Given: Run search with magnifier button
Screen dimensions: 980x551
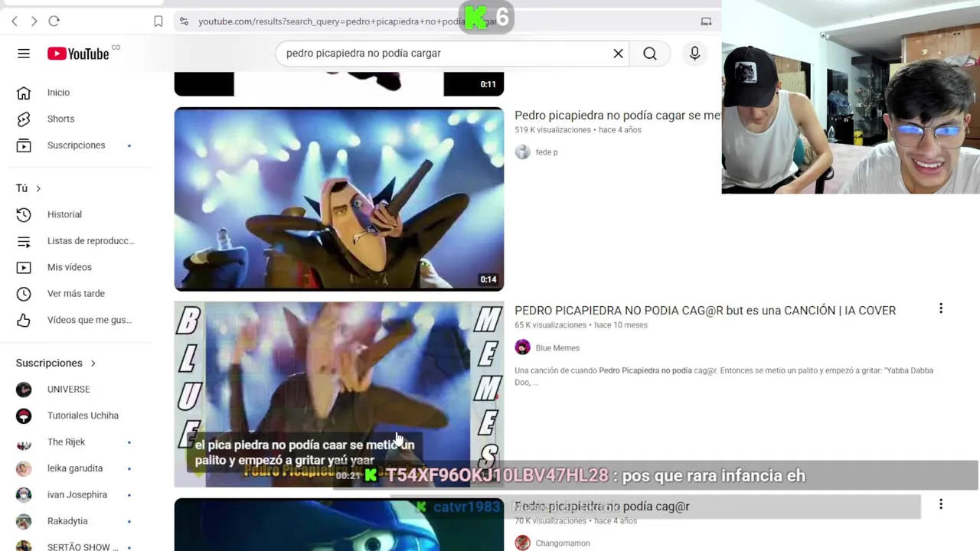Looking at the screenshot, I should [650, 54].
